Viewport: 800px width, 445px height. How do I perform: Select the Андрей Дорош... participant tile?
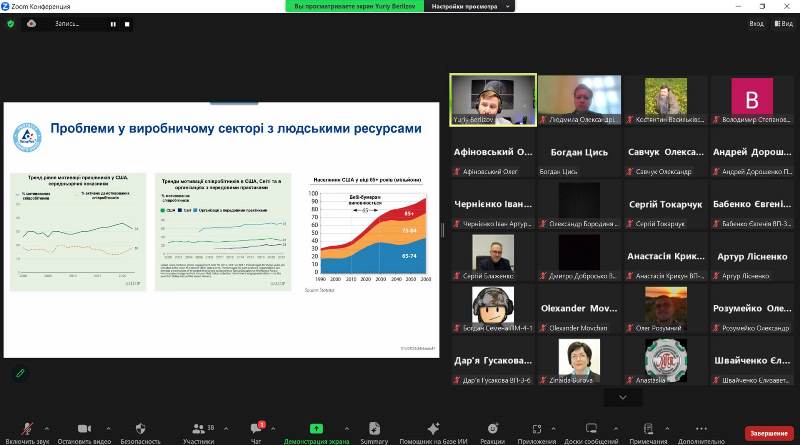pyautogui.click(x=752, y=152)
